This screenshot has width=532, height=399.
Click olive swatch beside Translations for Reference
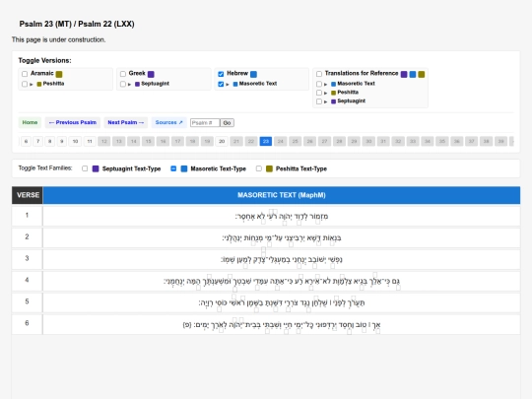(422, 74)
